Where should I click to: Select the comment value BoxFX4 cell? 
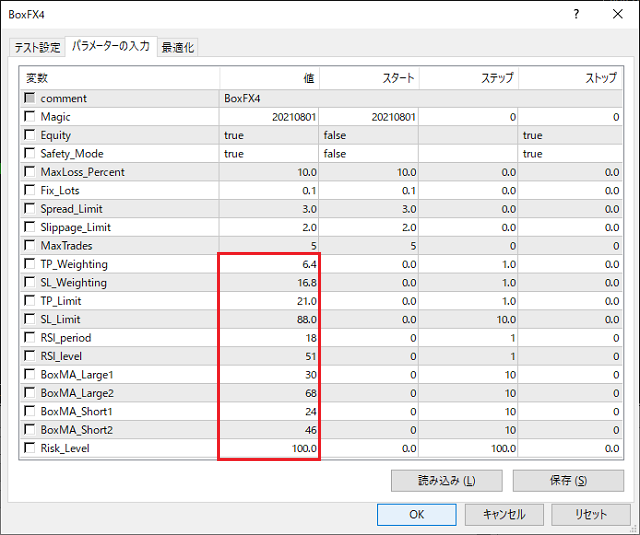point(420,98)
